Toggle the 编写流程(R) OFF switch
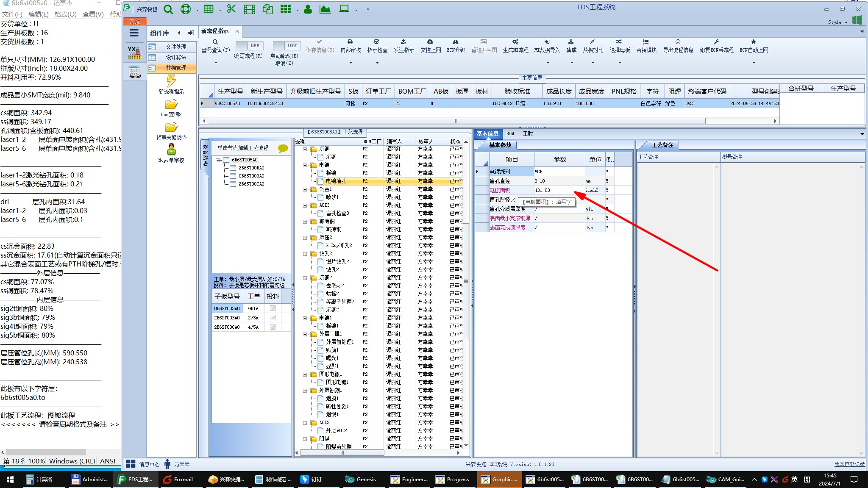The width and height of the screenshot is (868, 488). pyautogui.click(x=249, y=45)
